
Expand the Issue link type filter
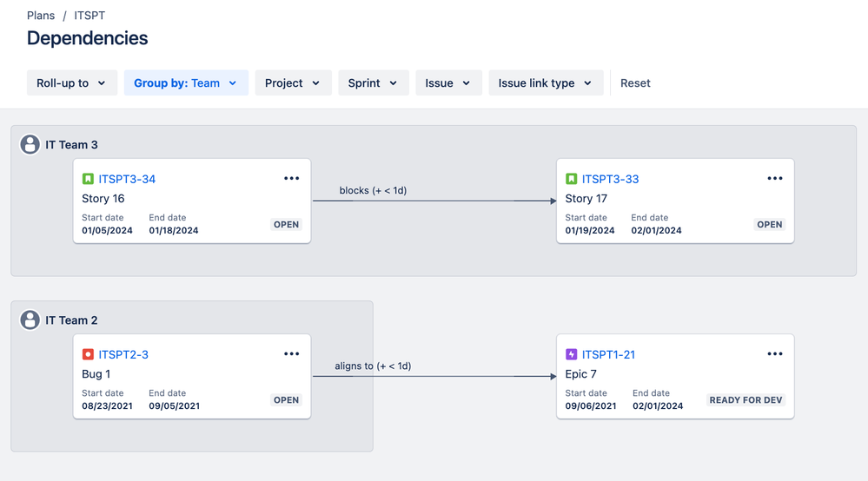point(546,83)
